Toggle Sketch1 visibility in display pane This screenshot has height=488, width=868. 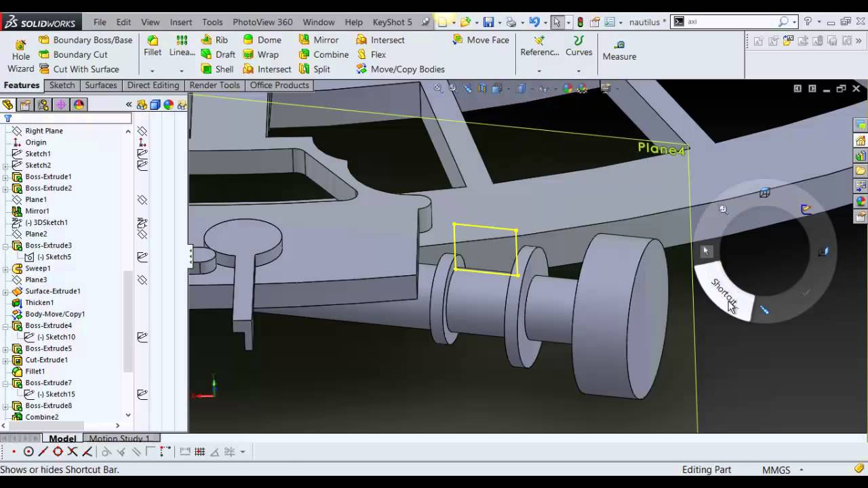pos(142,154)
